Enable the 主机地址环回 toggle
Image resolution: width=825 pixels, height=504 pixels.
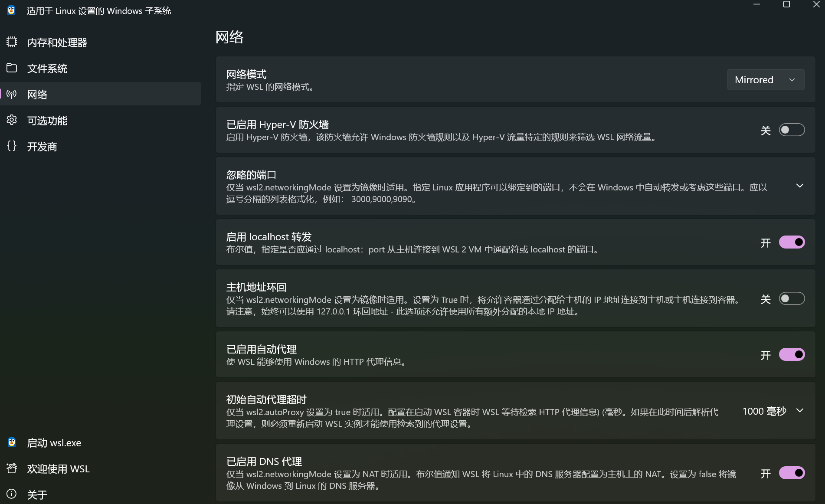tap(792, 298)
